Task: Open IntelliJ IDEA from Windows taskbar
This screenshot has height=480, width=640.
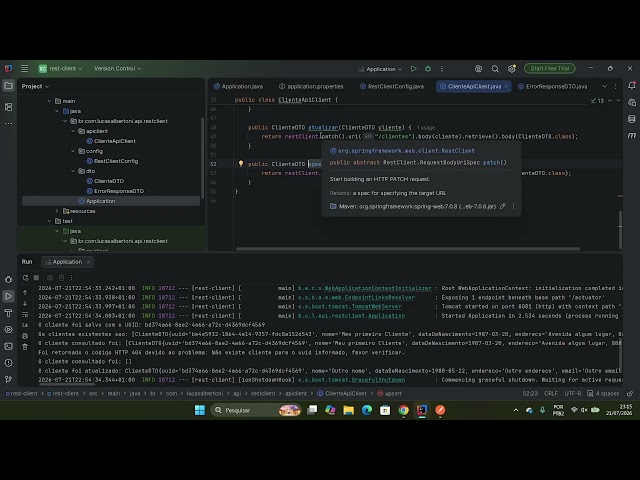Action: 422,410
